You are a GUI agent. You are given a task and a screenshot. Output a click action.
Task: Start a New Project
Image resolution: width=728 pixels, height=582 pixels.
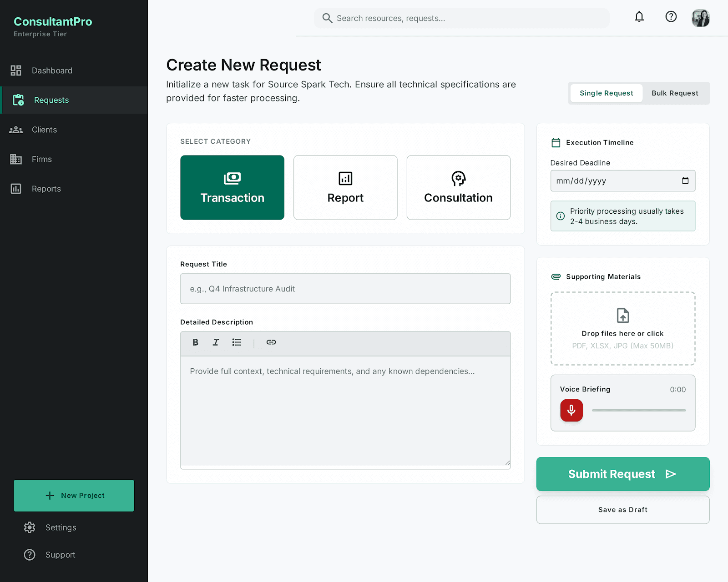(74, 496)
